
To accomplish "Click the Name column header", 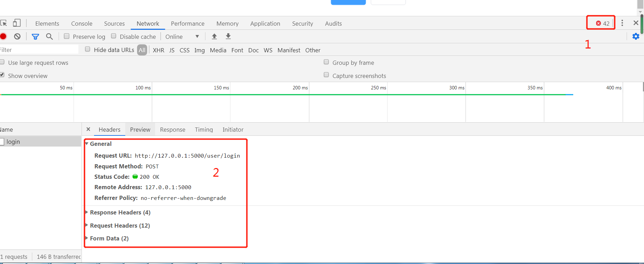I will click(x=41, y=130).
